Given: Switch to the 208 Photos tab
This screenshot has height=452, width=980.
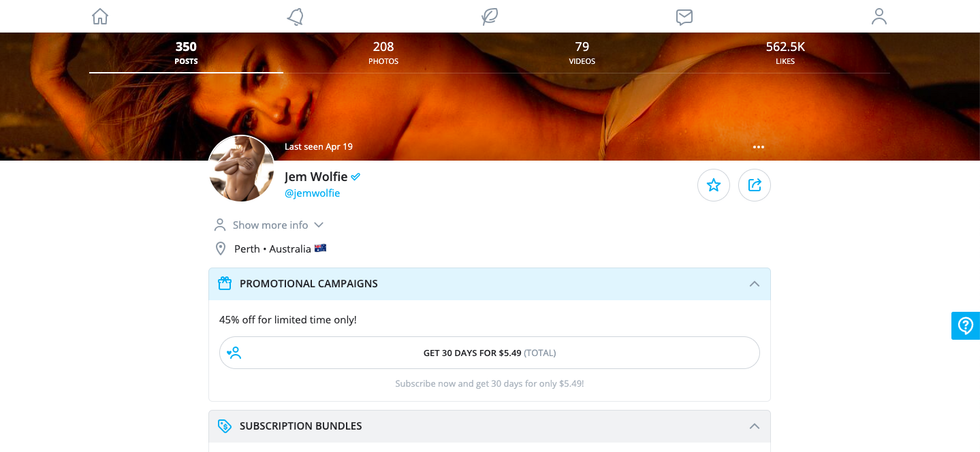Looking at the screenshot, I should [383, 53].
